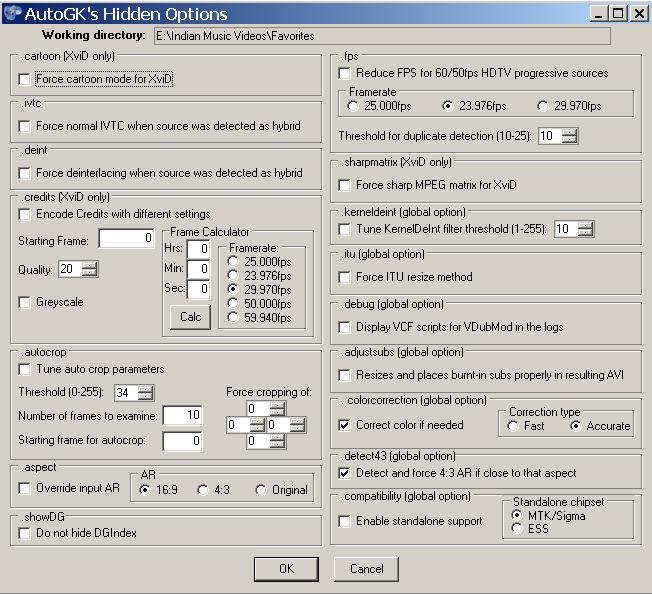Adjust the autocrop Threshold spinner

[145, 393]
